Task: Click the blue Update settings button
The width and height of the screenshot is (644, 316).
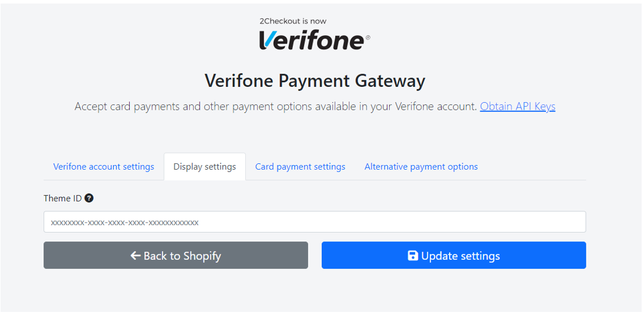Action: pyautogui.click(x=454, y=255)
